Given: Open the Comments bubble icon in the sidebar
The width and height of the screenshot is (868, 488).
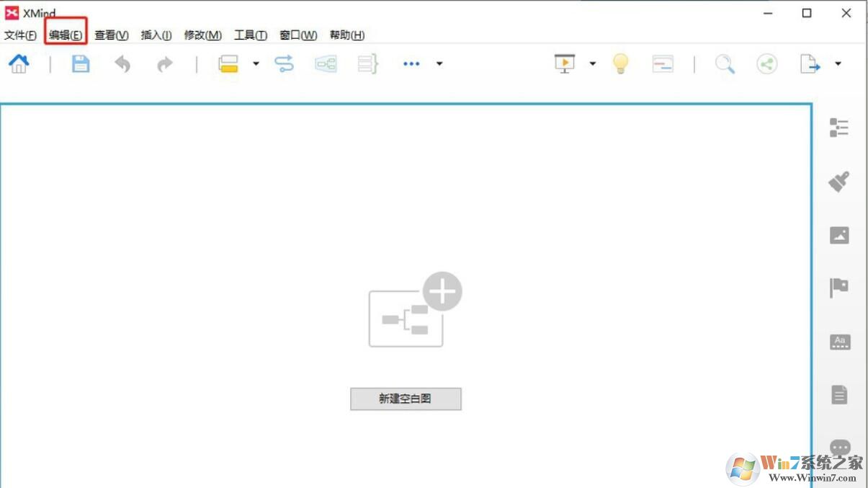Looking at the screenshot, I should 838,448.
